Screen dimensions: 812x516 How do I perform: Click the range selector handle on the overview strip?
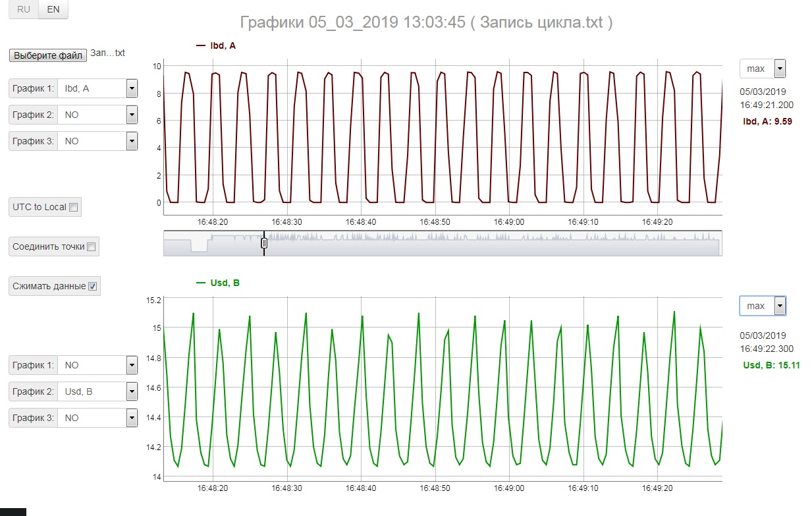264,243
